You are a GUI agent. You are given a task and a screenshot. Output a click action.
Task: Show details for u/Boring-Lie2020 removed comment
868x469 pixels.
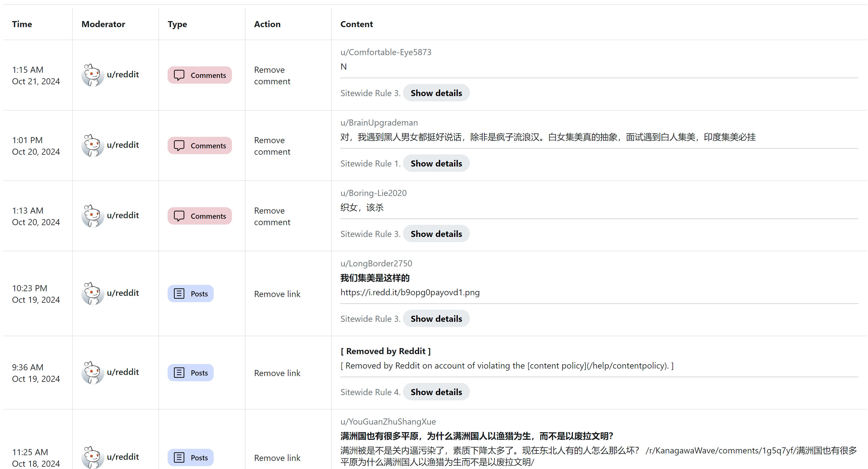436,234
